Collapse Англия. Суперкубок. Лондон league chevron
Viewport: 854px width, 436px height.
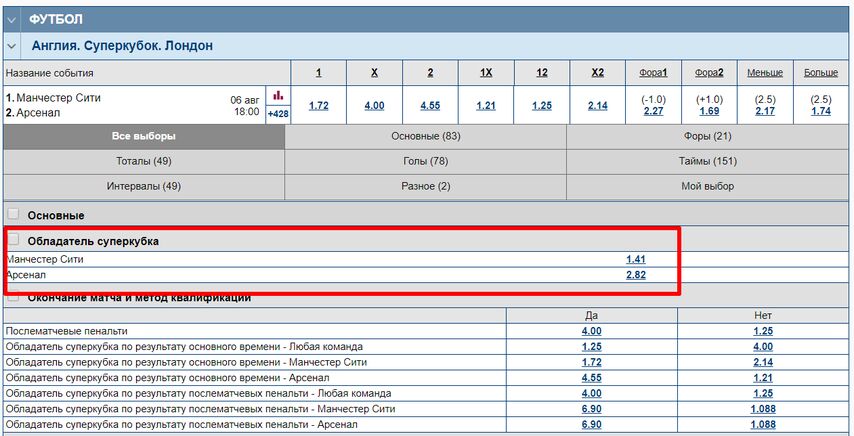(11, 46)
